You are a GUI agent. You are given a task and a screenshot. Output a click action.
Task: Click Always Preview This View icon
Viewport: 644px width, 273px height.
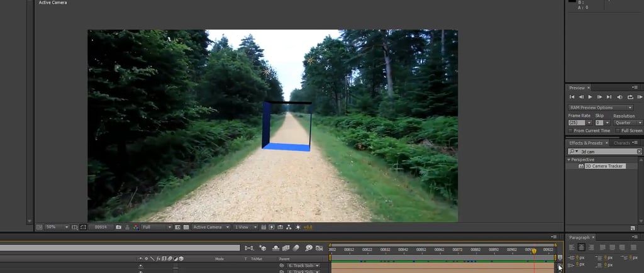[40, 227]
